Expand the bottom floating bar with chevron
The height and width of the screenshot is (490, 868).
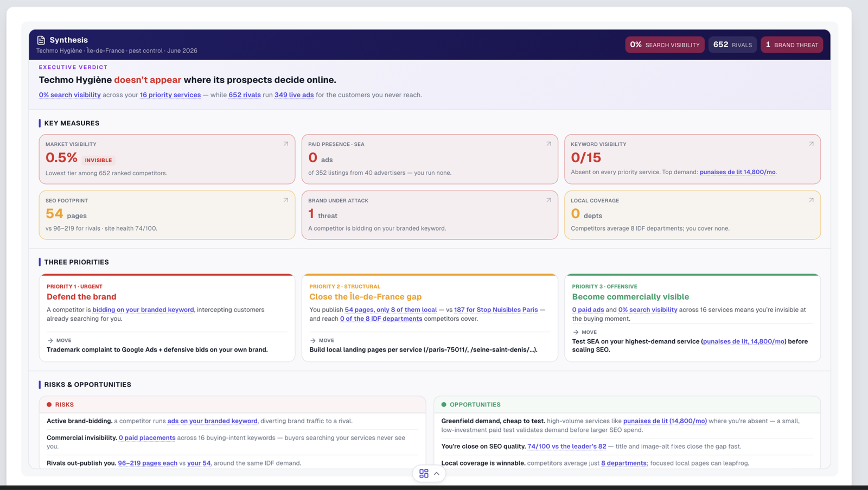click(437, 474)
